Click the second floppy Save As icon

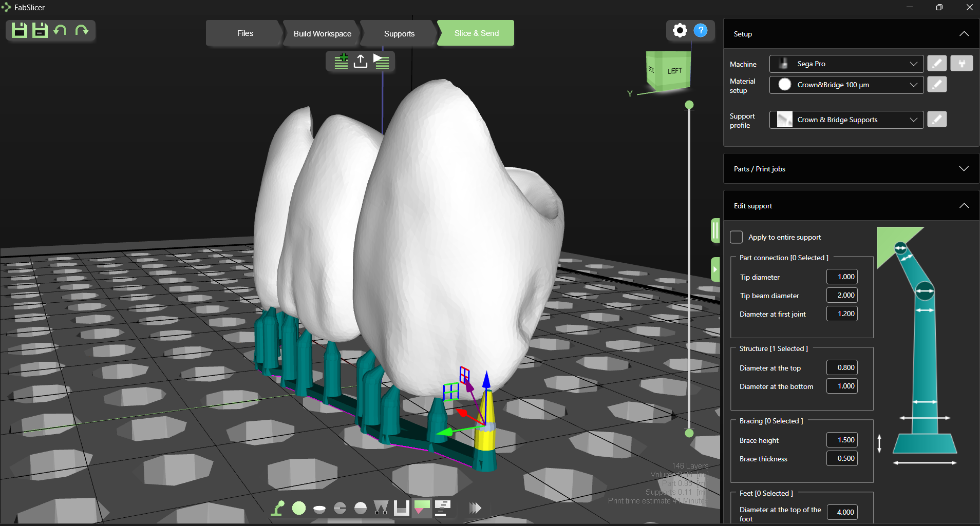pyautogui.click(x=40, y=30)
